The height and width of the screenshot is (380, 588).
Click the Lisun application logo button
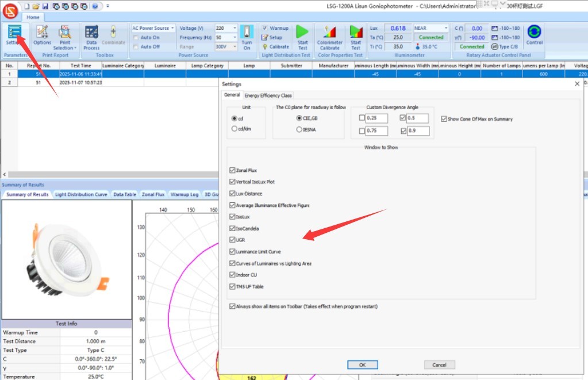coord(10,10)
